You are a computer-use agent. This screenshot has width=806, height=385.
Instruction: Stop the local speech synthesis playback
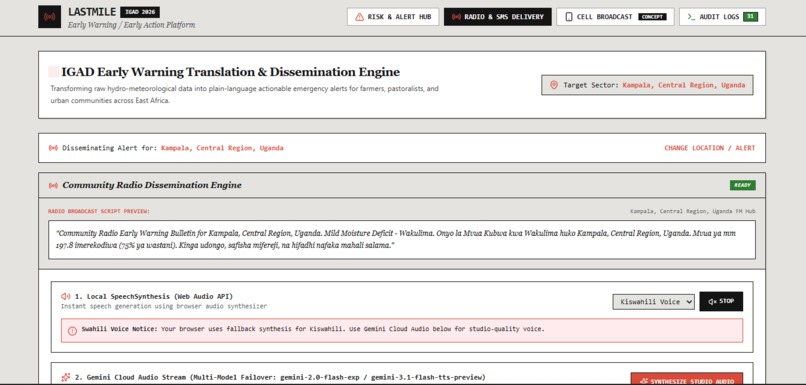[721, 302]
